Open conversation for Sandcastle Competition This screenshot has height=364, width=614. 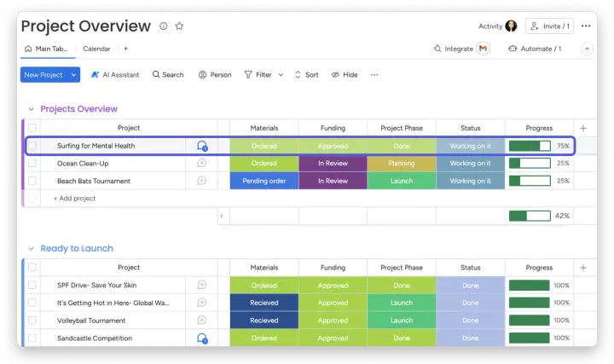[202, 338]
